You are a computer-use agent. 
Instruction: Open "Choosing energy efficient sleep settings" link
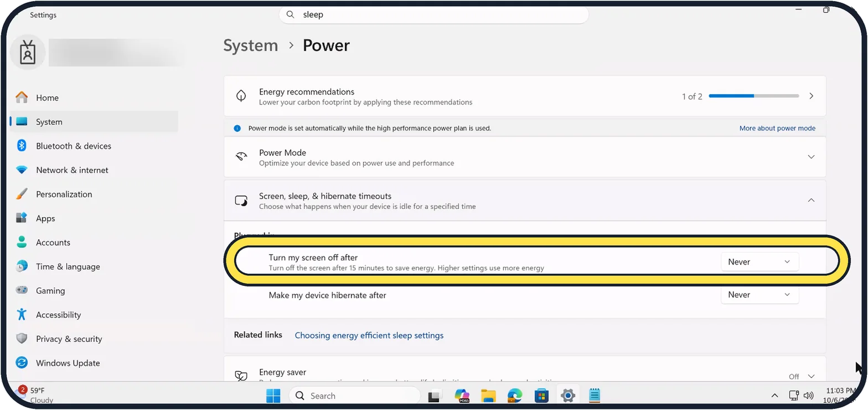coord(369,335)
